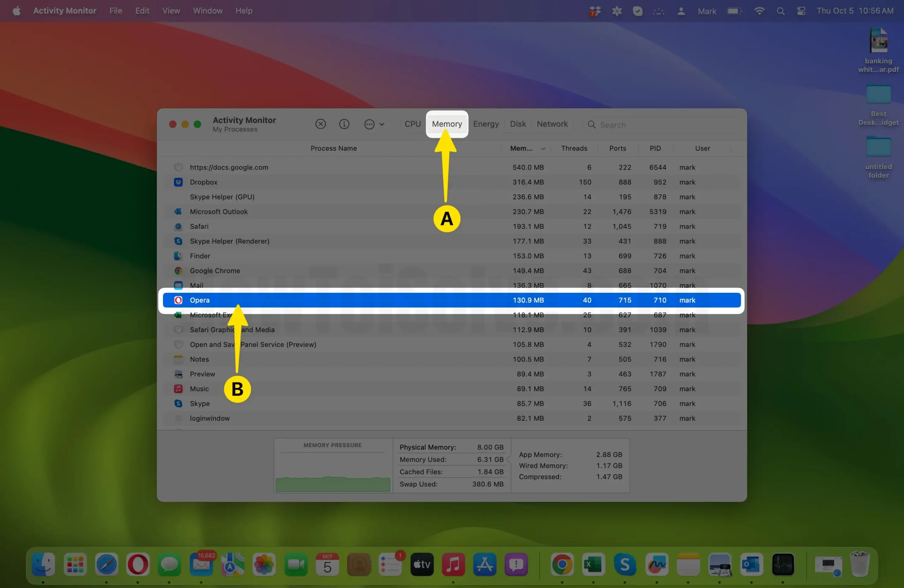The width and height of the screenshot is (904, 588).
Task: Launch Safari from the Dock
Action: pos(106,564)
